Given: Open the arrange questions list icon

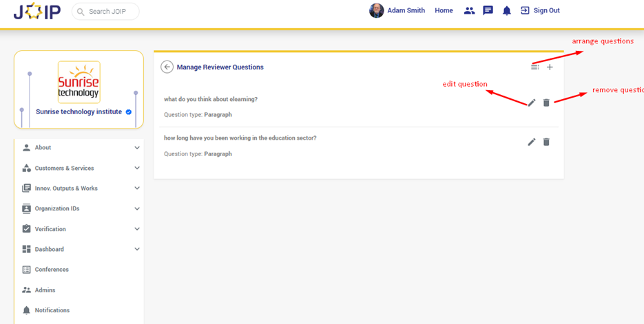Looking at the screenshot, I should [535, 67].
